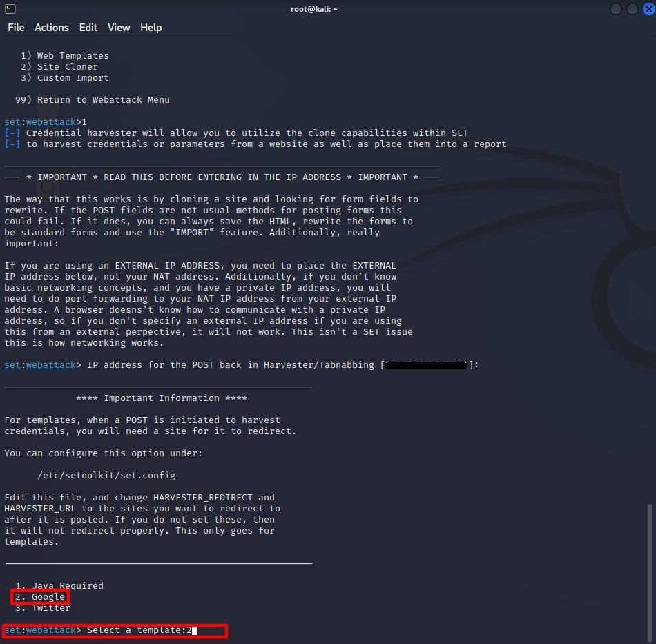656x644 pixels.
Task: Click the '99) Return to Webattack Menu' line
Action: point(93,100)
